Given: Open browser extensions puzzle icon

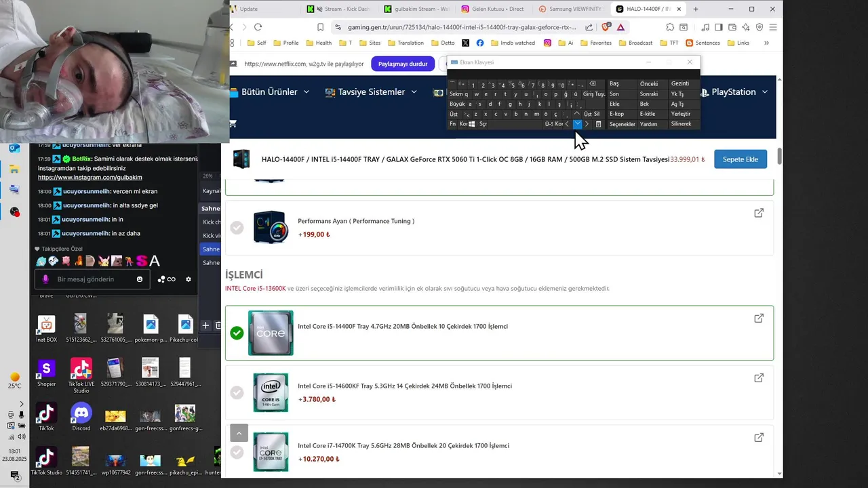Looking at the screenshot, I should pos(670,27).
